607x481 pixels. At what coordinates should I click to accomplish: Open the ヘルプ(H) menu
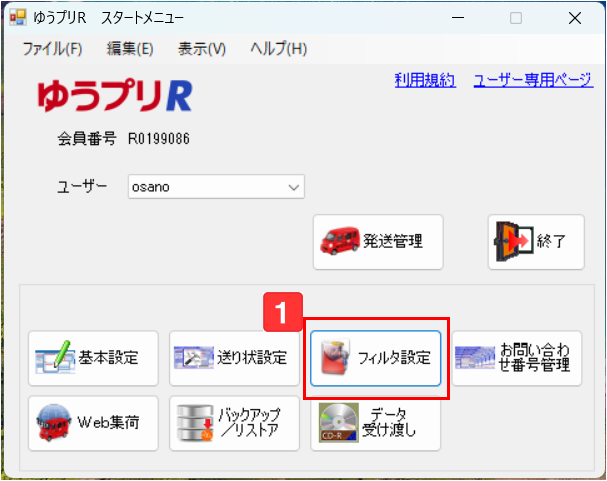click(x=278, y=49)
